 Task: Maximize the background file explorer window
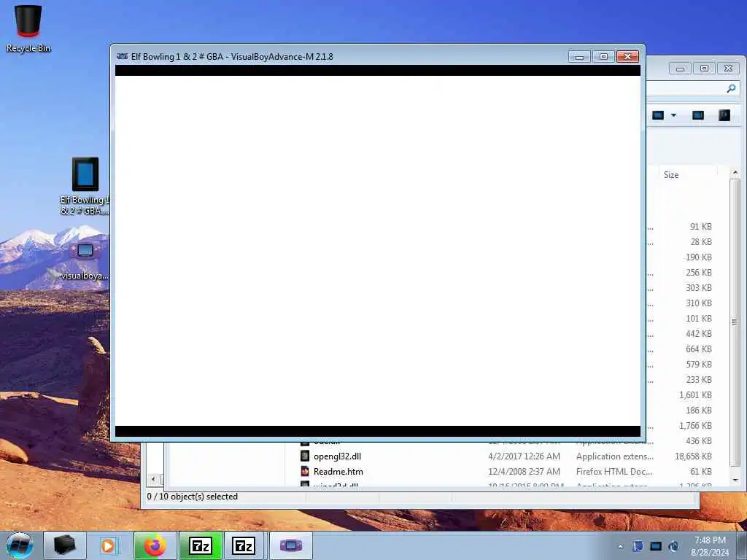coord(704,69)
